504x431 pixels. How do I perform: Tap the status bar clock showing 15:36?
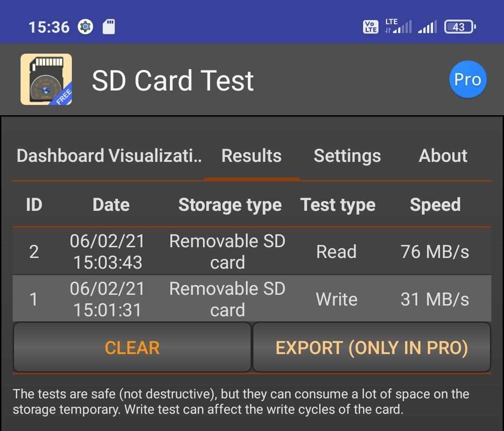pyautogui.click(x=49, y=27)
